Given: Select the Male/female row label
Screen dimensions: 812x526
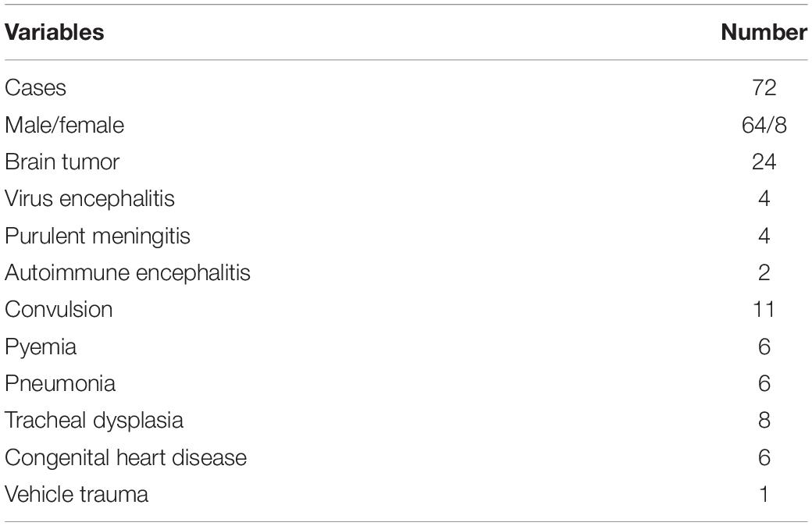Looking at the screenshot, I should pos(64,125).
